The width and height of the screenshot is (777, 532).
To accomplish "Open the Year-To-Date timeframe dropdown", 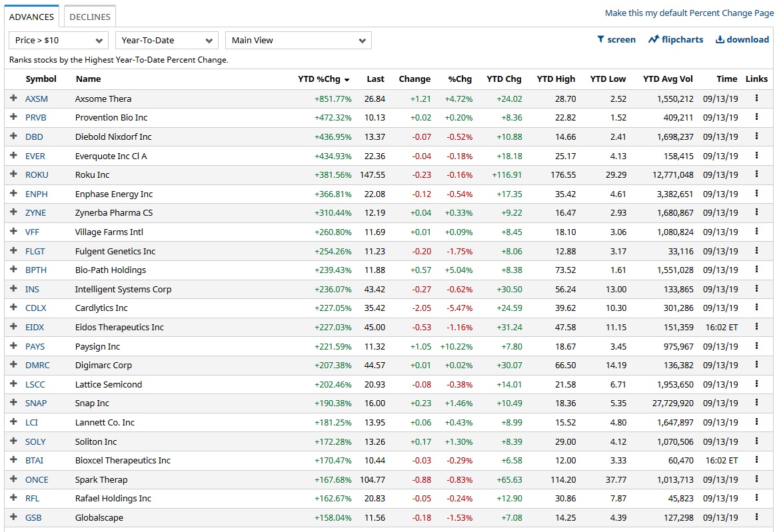I will tap(166, 40).
